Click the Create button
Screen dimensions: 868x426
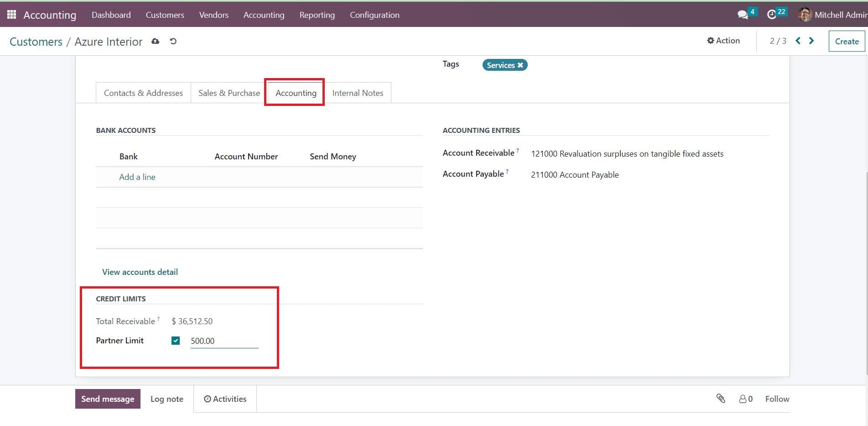(847, 41)
